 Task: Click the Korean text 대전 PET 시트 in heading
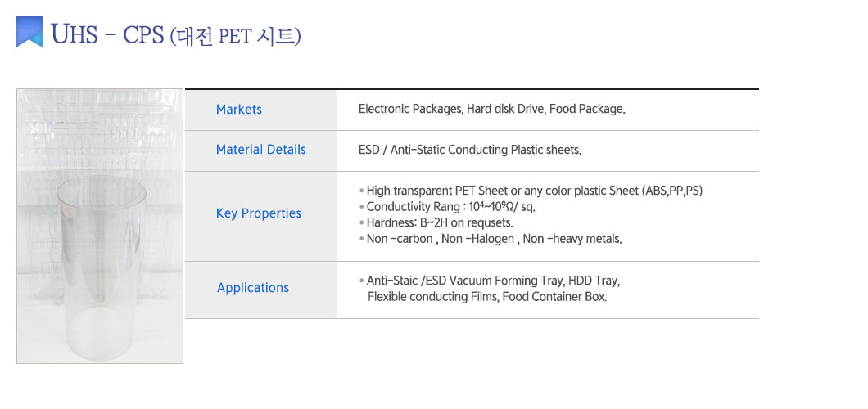235,37
